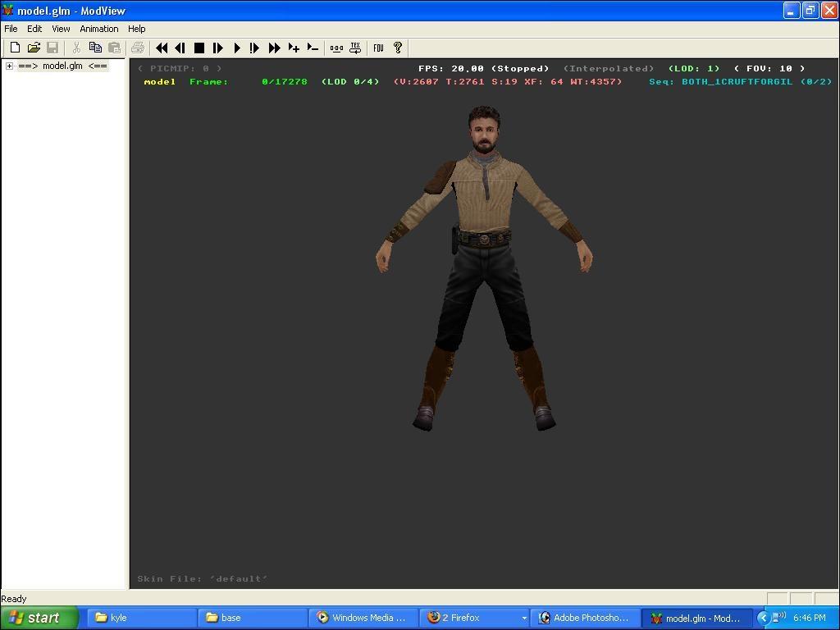Click the New file toolbar icon
This screenshot has width=840, height=630.
pyautogui.click(x=15, y=48)
